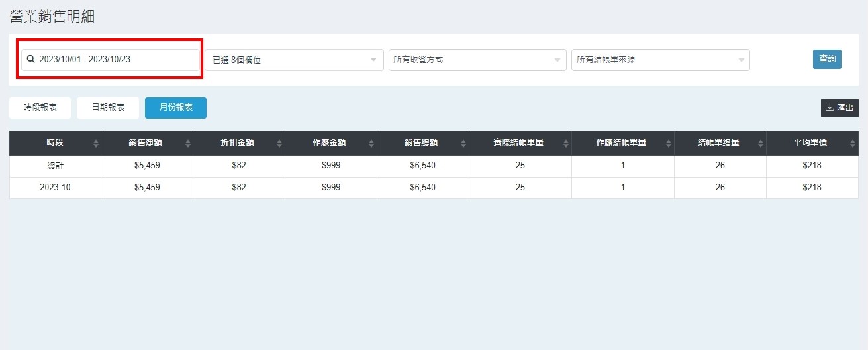
Task: Open the 已選 8個欄位 column dropdown
Action: 294,60
